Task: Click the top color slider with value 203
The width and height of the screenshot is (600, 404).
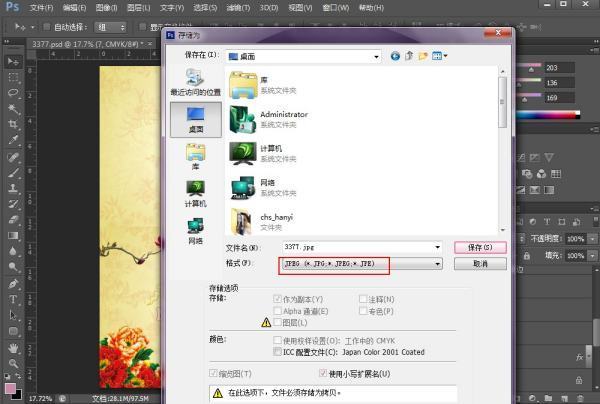Action: pyautogui.click(x=529, y=67)
